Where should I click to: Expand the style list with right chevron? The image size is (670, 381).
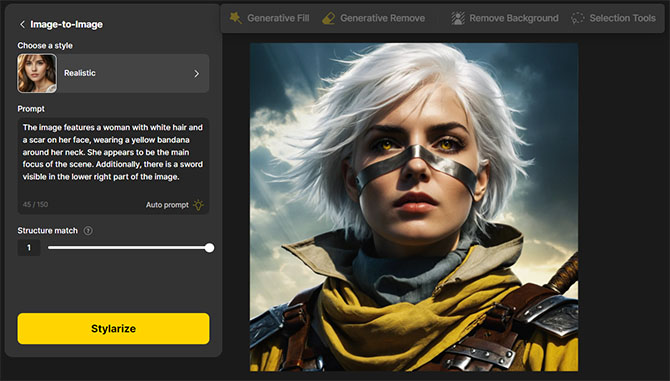tap(197, 73)
